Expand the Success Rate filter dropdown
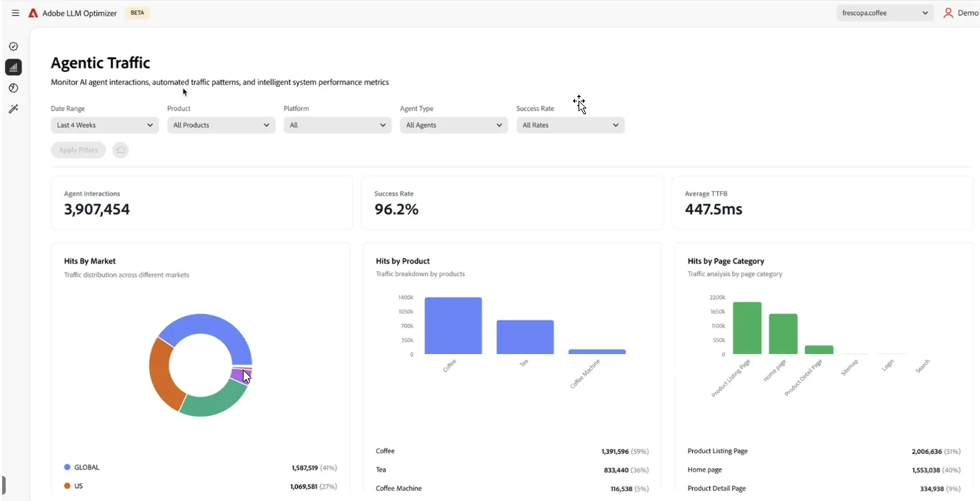980x501 pixels. [570, 125]
